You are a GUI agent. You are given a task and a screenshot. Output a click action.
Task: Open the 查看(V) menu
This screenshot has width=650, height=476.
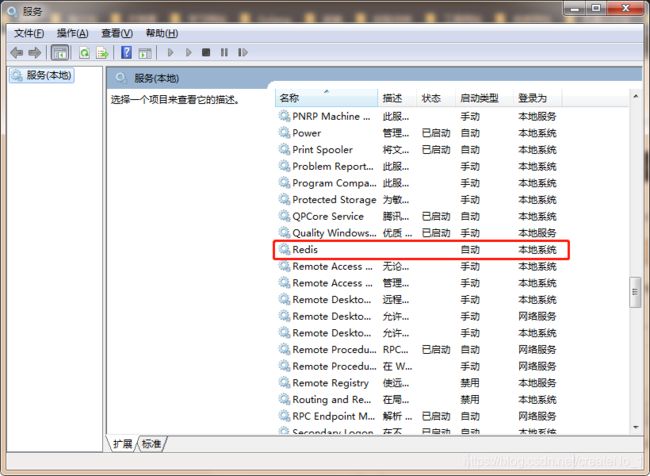(x=117, y=33)
